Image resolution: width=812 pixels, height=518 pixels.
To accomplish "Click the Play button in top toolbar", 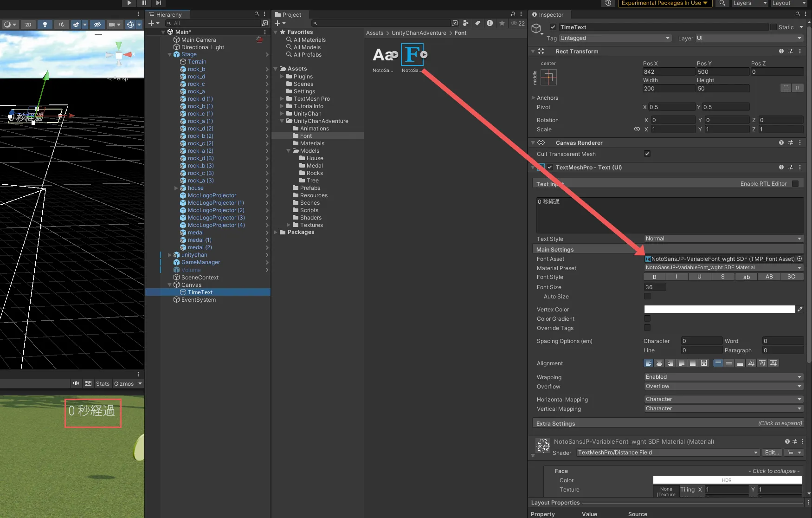I will point(129,3).
